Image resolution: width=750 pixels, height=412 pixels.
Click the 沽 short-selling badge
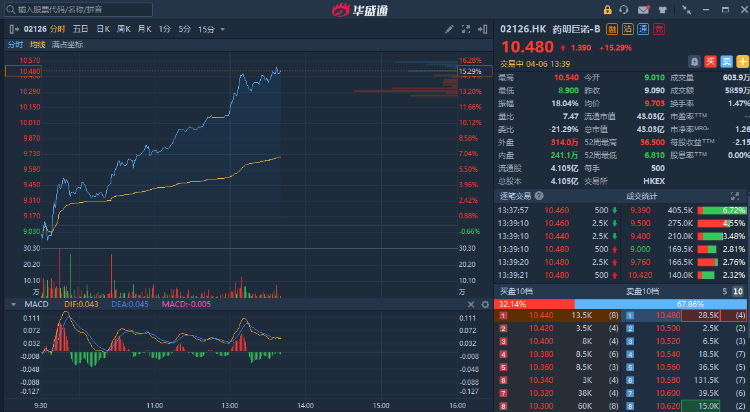pyautogui.click(x=628, y=29)
